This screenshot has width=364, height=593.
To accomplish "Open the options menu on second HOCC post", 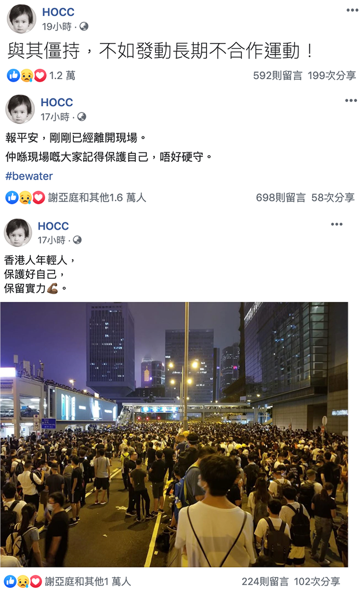I will click(351, 100).
